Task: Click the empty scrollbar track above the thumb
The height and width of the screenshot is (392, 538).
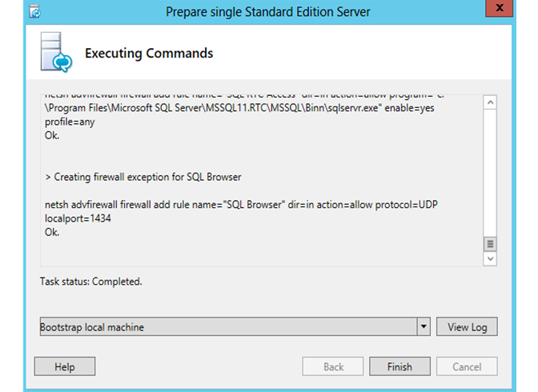Action: click(x=490, y=173)
